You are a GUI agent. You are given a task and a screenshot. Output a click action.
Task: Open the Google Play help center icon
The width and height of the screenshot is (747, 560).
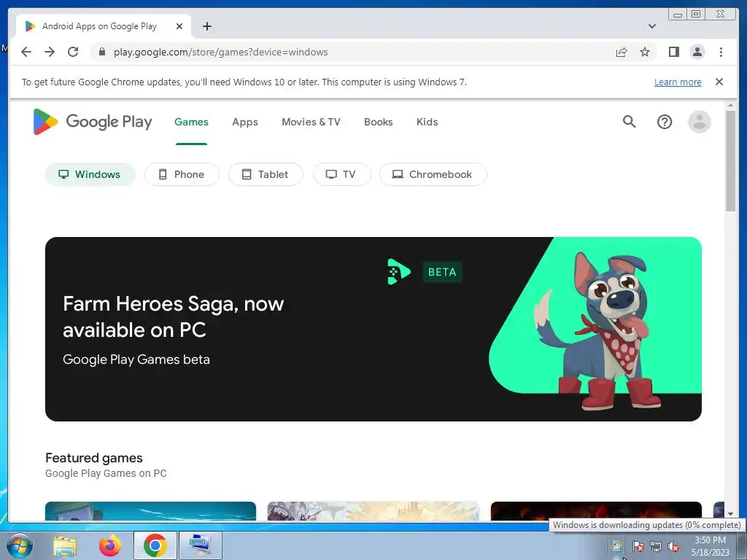pos(665,122)
